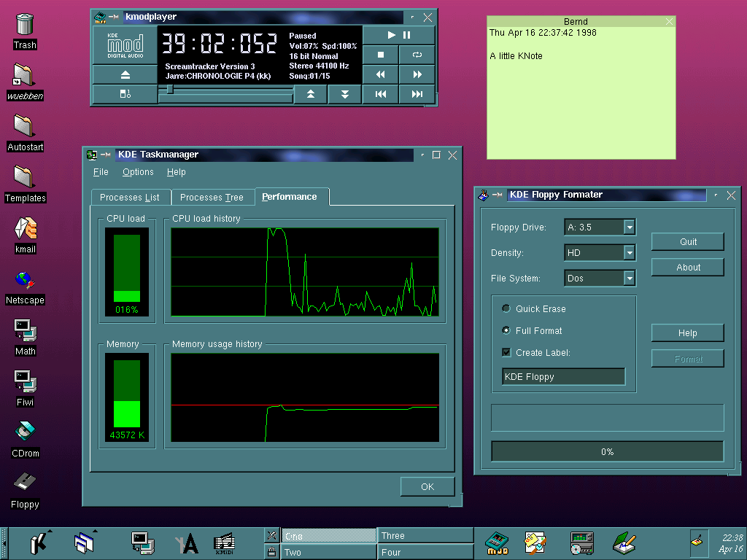Viewport: 747px width, 560px height.
Task: Open the CDrom desktop icon
Action: (25, 432)
